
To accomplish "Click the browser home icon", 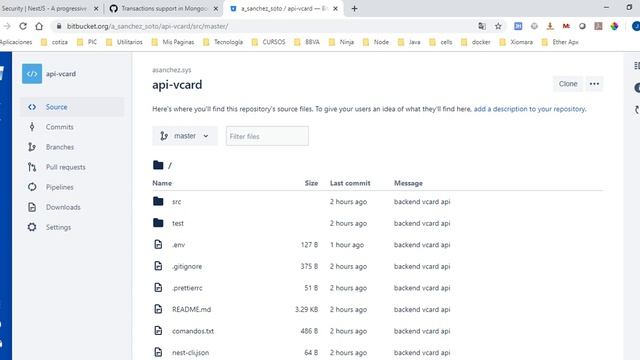I will [39, 26].
